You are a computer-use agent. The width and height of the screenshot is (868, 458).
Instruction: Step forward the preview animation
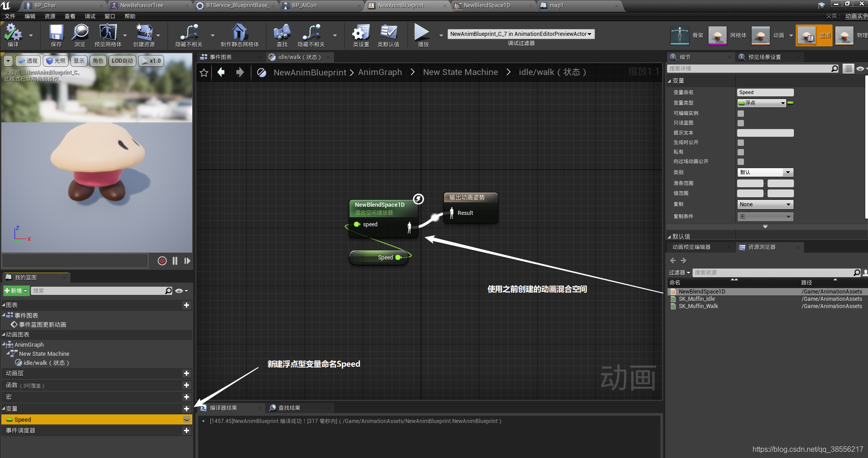(x=187, y=261)
